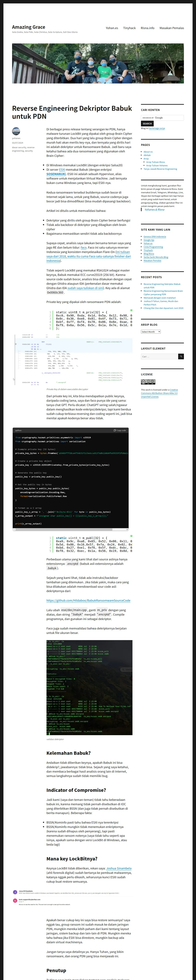This screenshot has height=980, width=196.
Task: Open Risna.info in the top menu
Action: click(x=148, y=28)
